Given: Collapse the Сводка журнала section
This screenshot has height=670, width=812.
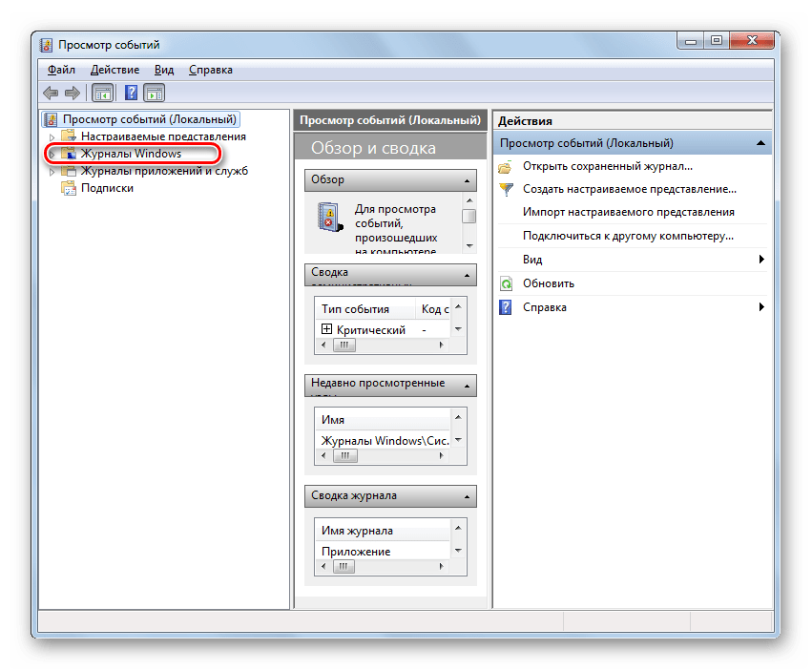Looking at the screenshot, I should (467, 496).
